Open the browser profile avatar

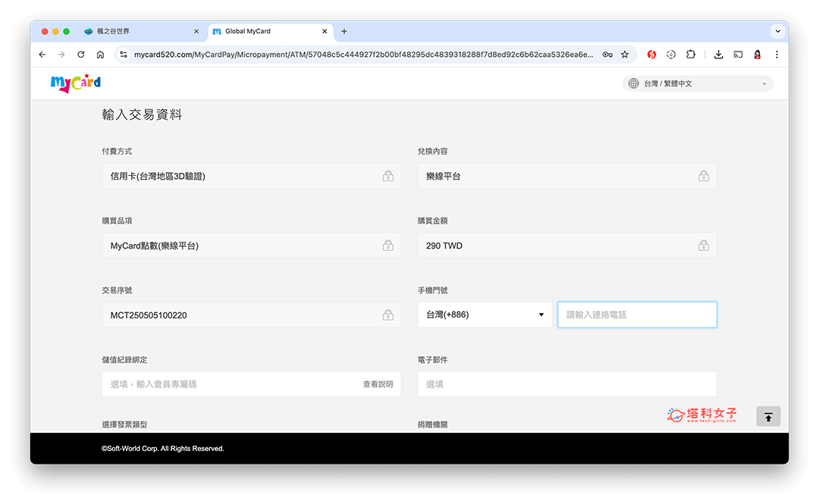click(758, 55)
